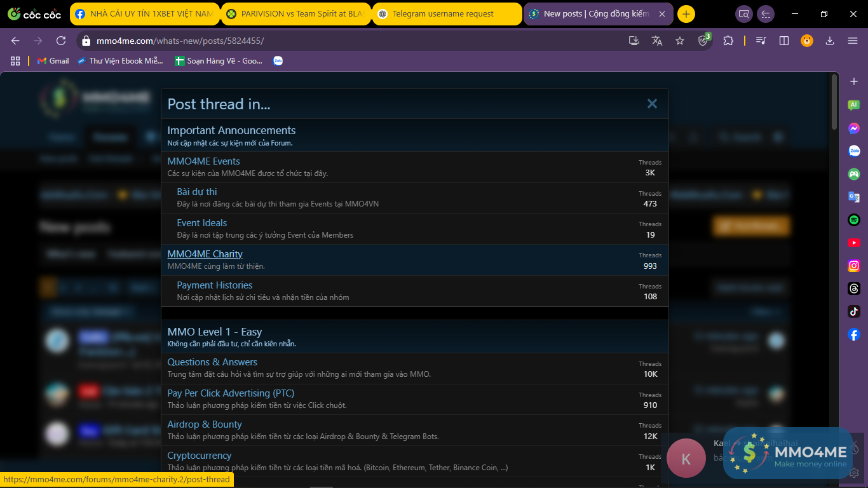The height and width of the screenshot is (488, 868).
Task: Open the Thư Viện Ebook bookmark
Action: 120,61
